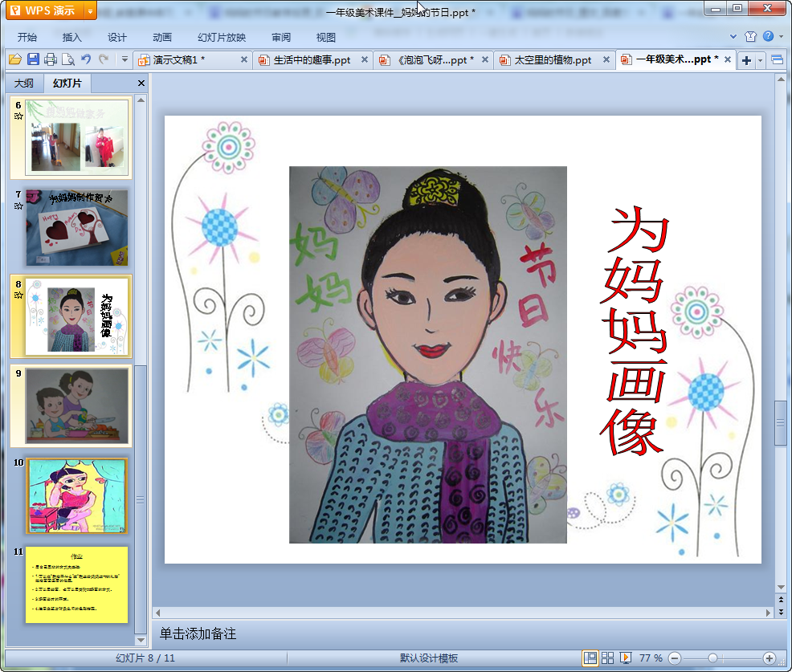Close the 《泡泡飞呀...ppt tab

point(485,59)
